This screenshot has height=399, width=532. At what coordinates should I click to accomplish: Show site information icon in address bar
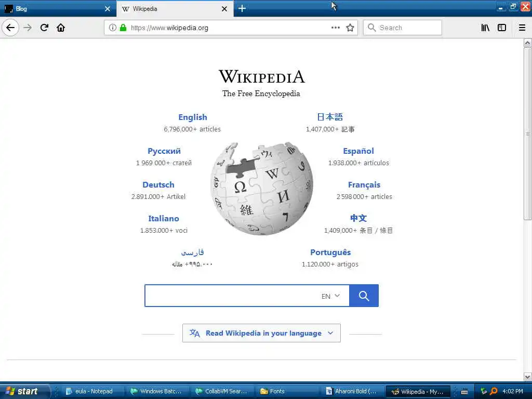point(113,28)
